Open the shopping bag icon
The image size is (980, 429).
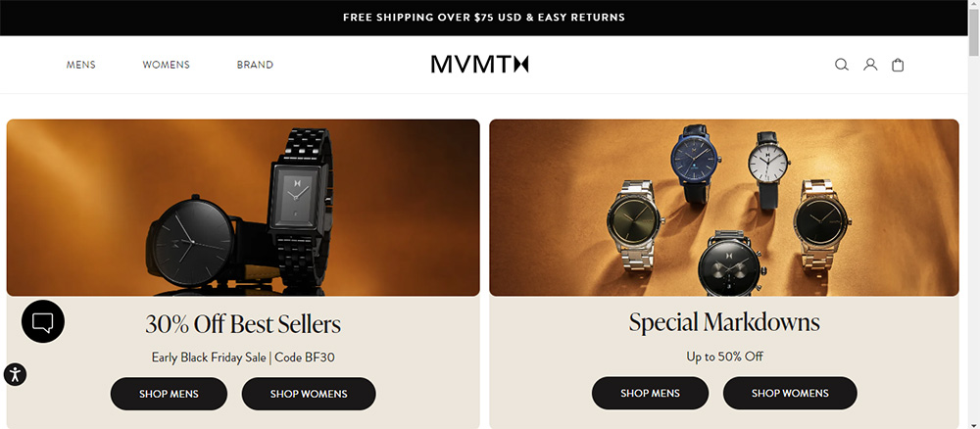click(x=898, y=65)
